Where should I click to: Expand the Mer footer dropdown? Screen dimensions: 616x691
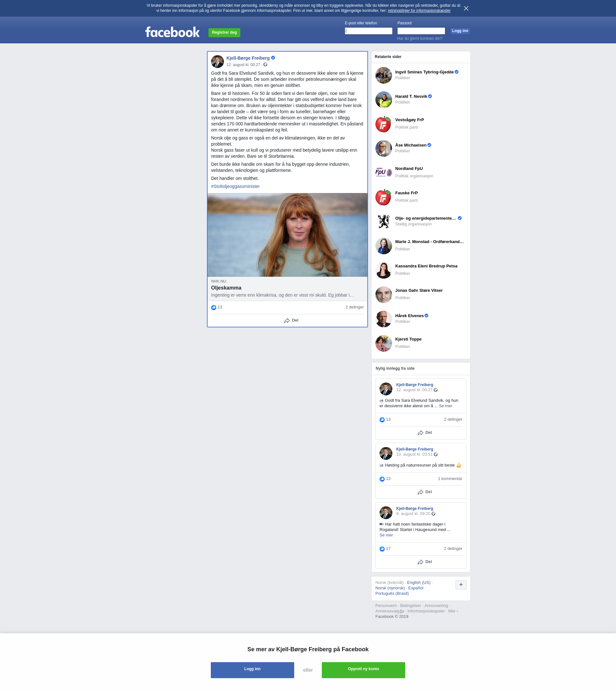[453, 611]
